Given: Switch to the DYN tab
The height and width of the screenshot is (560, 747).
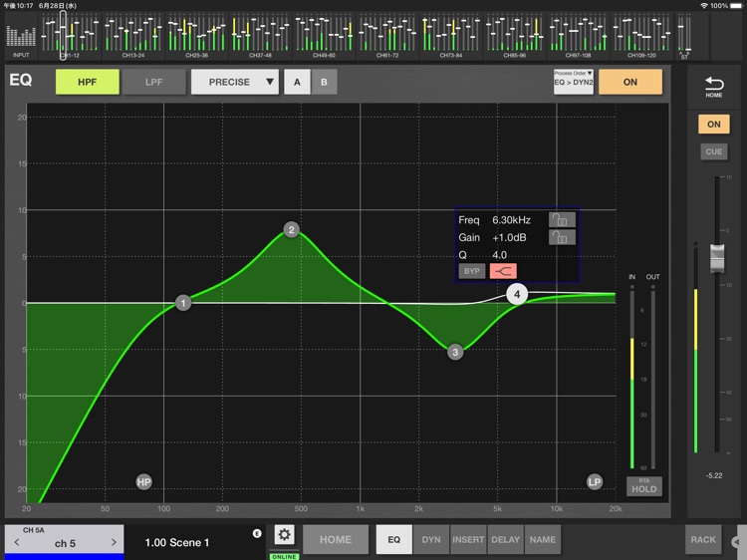Looking at the screenshot, I should [431, 539].
